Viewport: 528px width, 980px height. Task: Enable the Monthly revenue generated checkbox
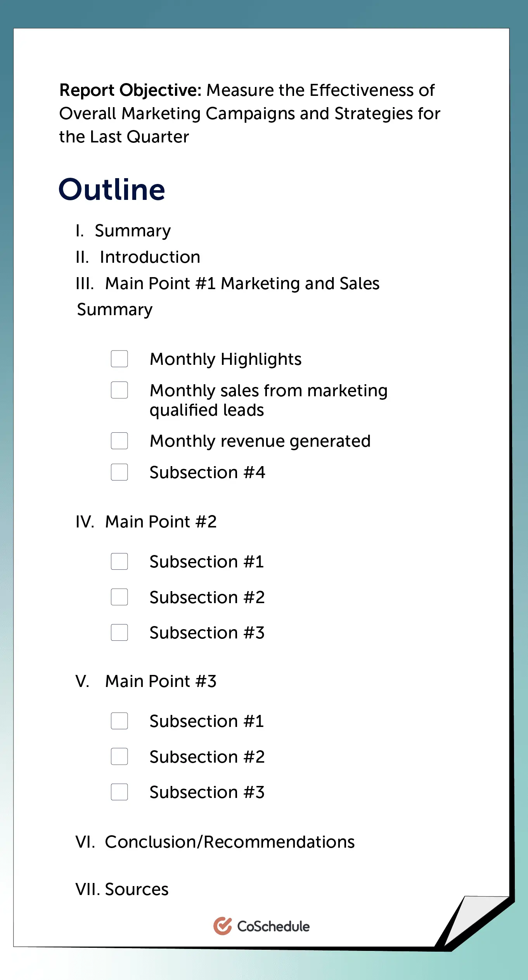[x=119, y=441]
